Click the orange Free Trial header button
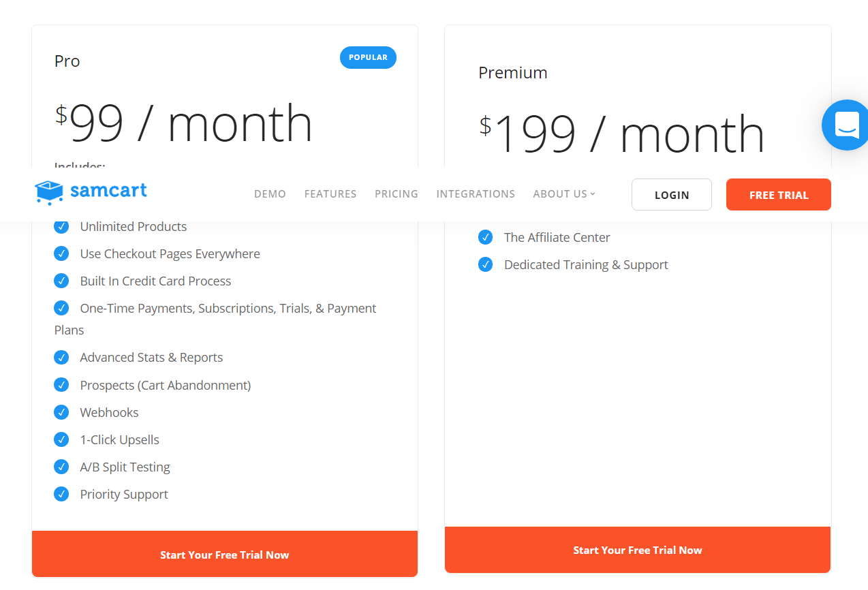 pyautogui.click(x=778, y=195)
